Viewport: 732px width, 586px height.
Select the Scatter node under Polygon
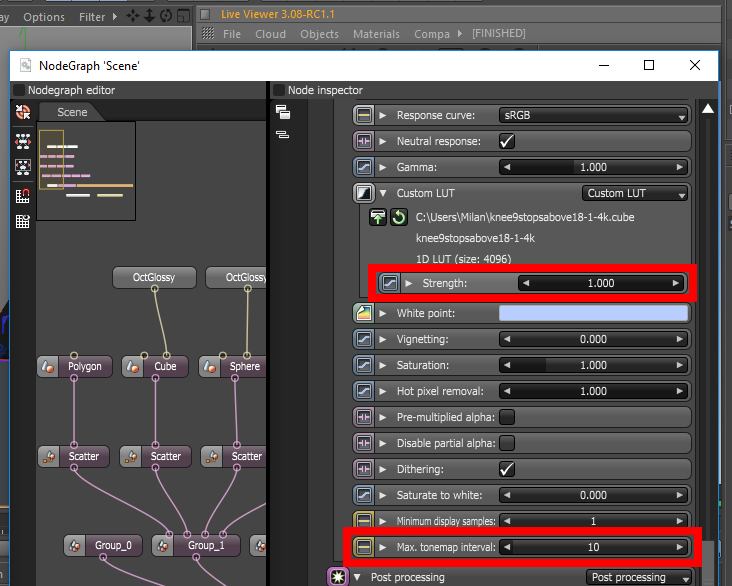[x=74, y=456]
